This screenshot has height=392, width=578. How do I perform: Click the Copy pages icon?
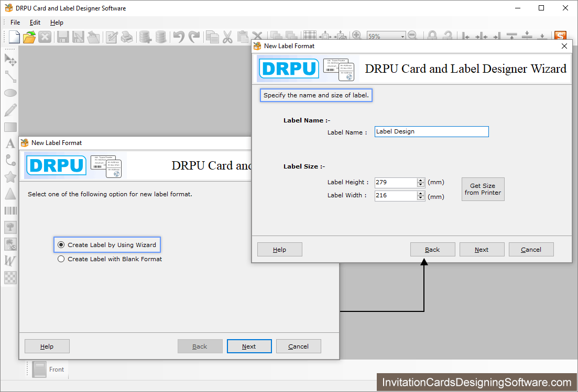tap(212, 37)
